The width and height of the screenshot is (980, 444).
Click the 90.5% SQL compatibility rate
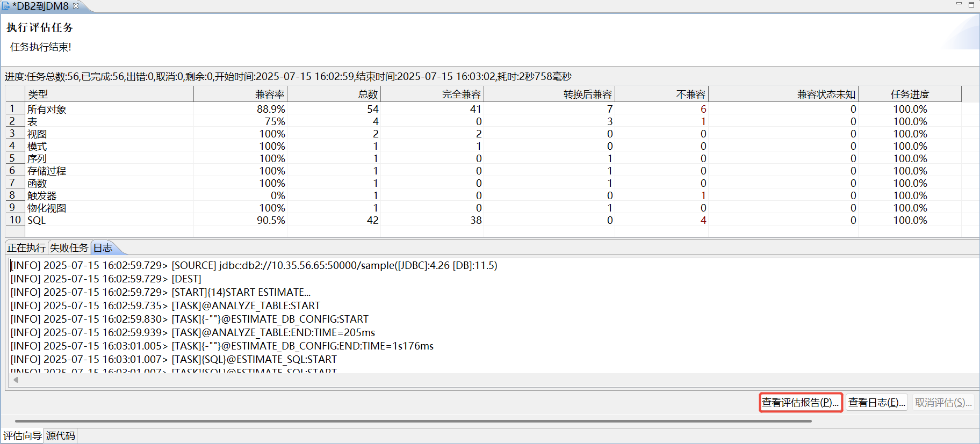(271, 220)
